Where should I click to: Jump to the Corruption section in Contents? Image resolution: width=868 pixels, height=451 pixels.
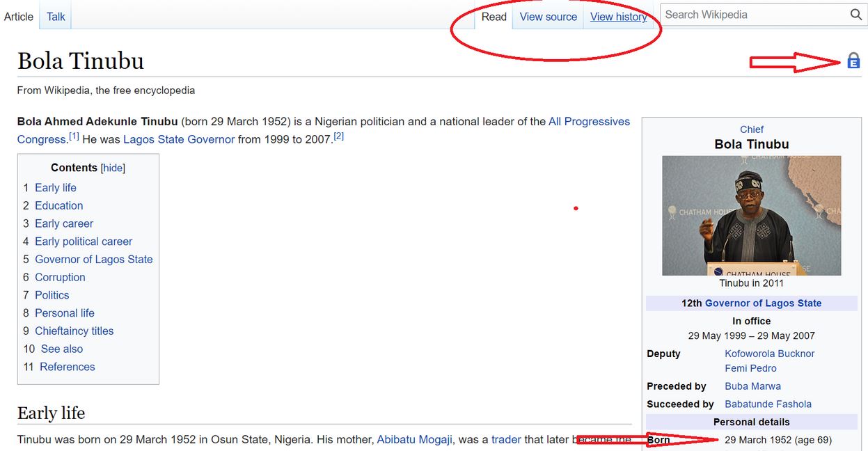tap(60, 277)
